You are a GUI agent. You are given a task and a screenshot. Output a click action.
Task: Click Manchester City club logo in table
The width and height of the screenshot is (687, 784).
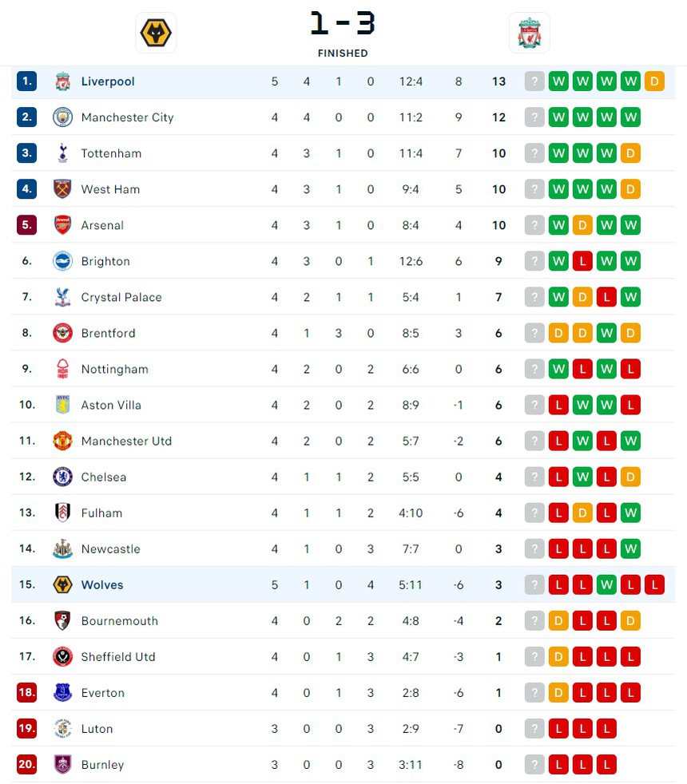coord(62,117)
